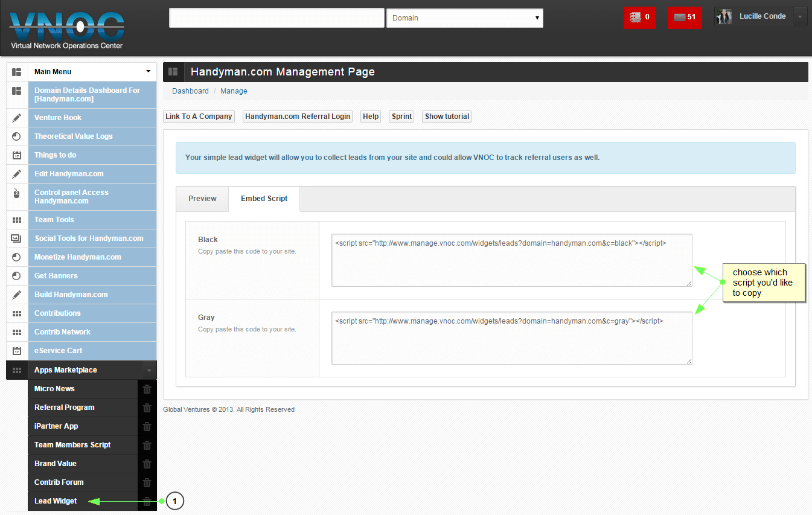Delete Contrib Forum with its trash icon
812x515 pixels.
pyautogui.click(x=147, y=483)
